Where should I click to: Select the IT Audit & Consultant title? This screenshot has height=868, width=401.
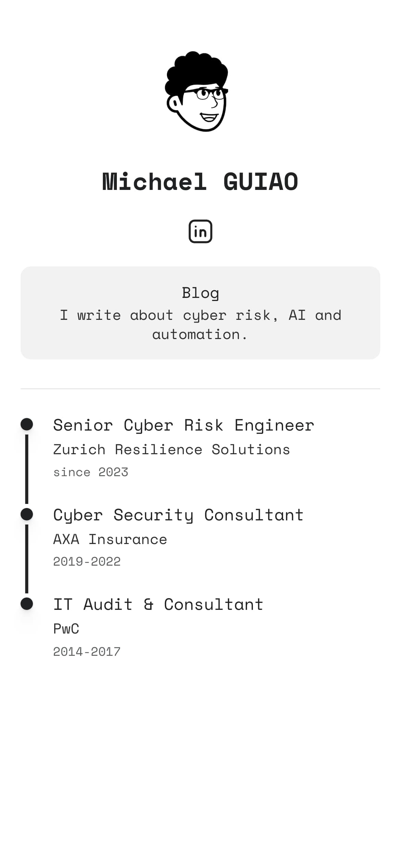click(x=158, y=604)
